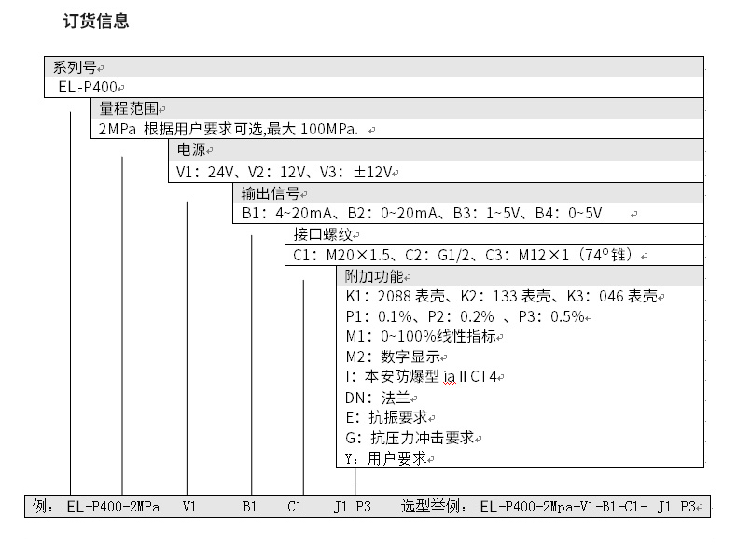
Task: Click the E: 抗振要求 line
Action: click(386, 417)
